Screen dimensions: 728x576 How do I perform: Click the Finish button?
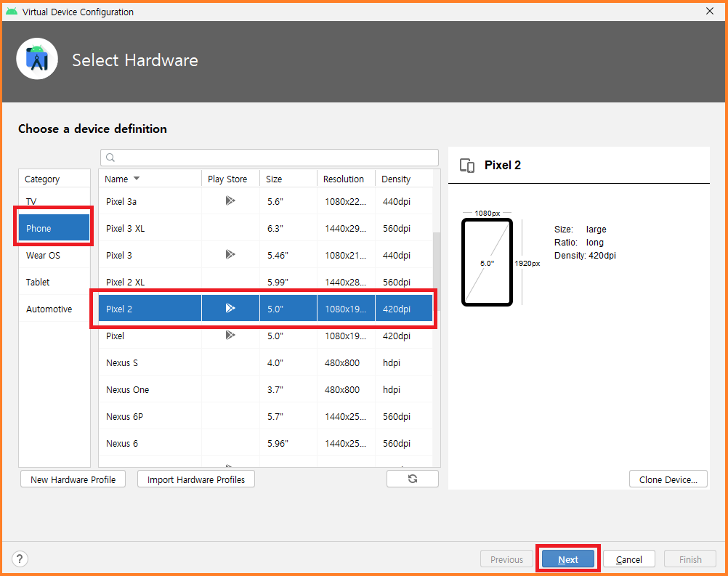pos(690,559)
